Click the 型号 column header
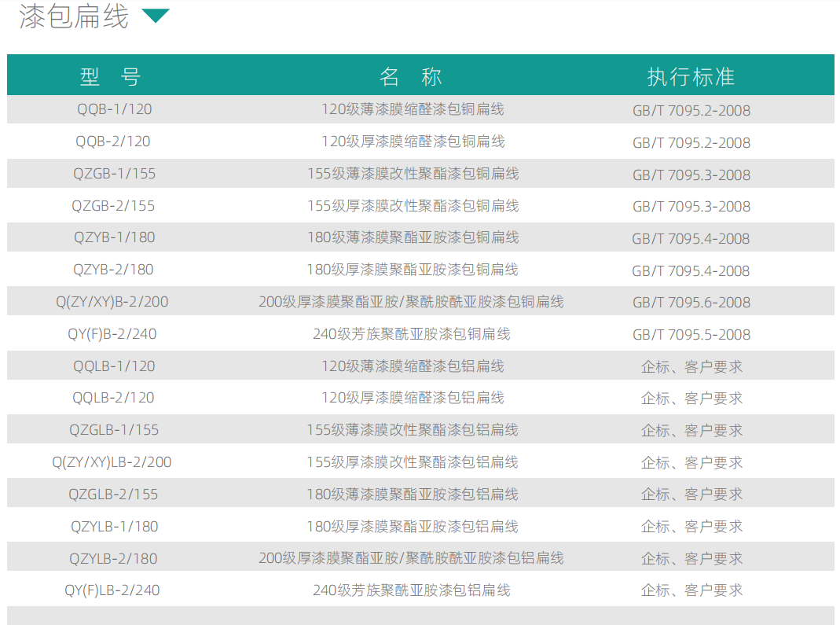Image resolution: width=840 pixels, height=625 pixels. 110,76
